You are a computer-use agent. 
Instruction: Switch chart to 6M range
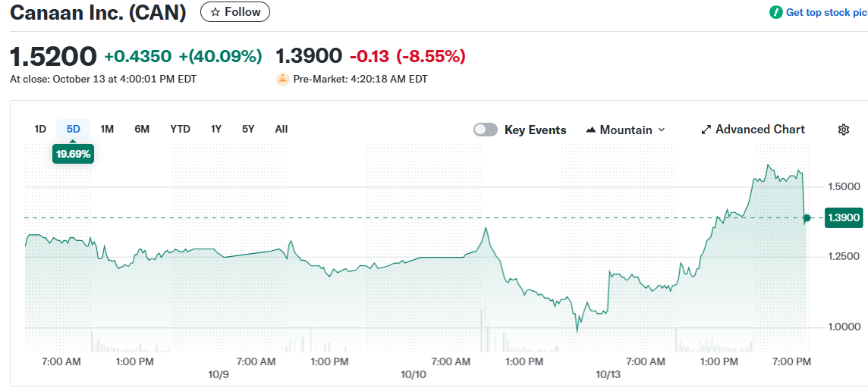pos(142,129)
